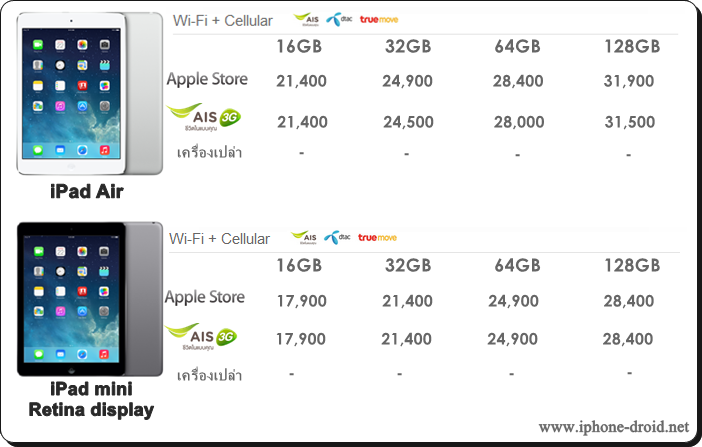Click the Apple Store label in iPad Air table

(207, 79)
